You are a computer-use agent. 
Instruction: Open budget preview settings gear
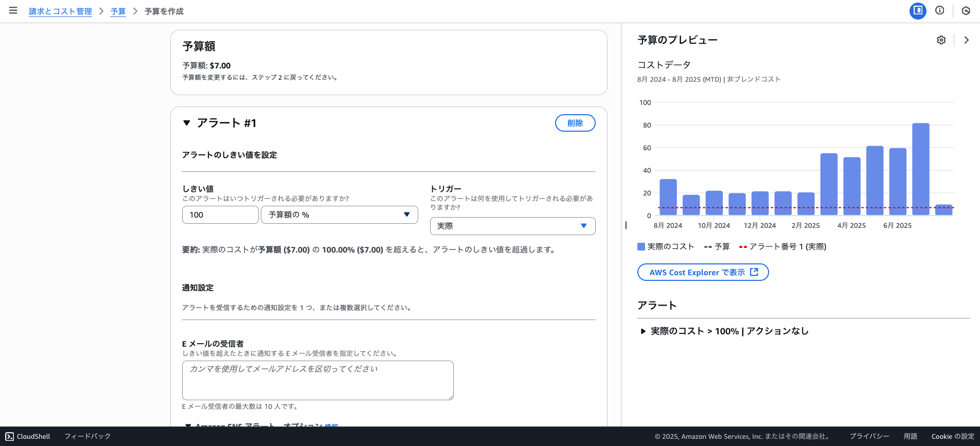941,40
